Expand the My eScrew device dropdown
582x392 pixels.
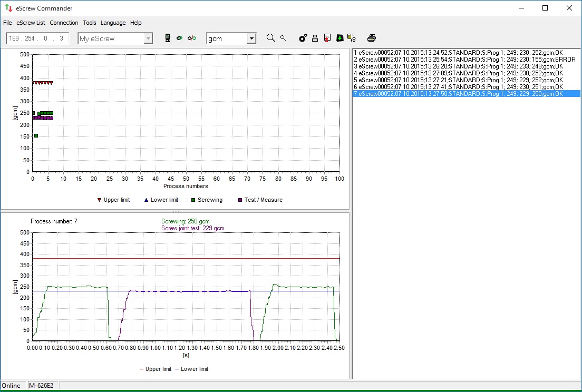click(x=148, y=38)
